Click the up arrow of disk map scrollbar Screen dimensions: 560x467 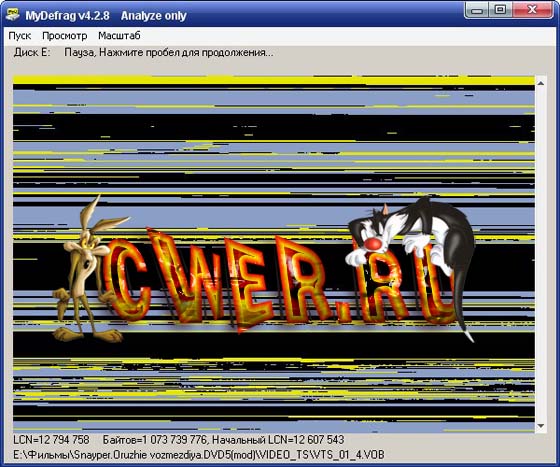tap(540, 83)
